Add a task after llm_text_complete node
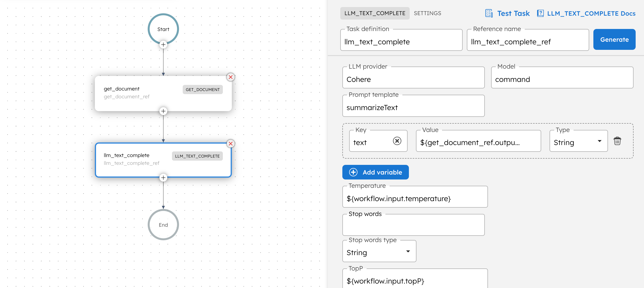Screen dimensions: 644x288 (163, 177)
